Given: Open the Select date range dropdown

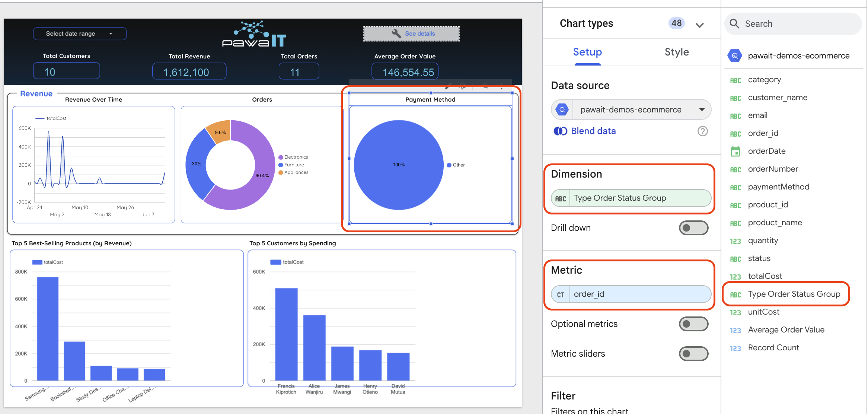Looking at the screenshot, I should 79,34.
